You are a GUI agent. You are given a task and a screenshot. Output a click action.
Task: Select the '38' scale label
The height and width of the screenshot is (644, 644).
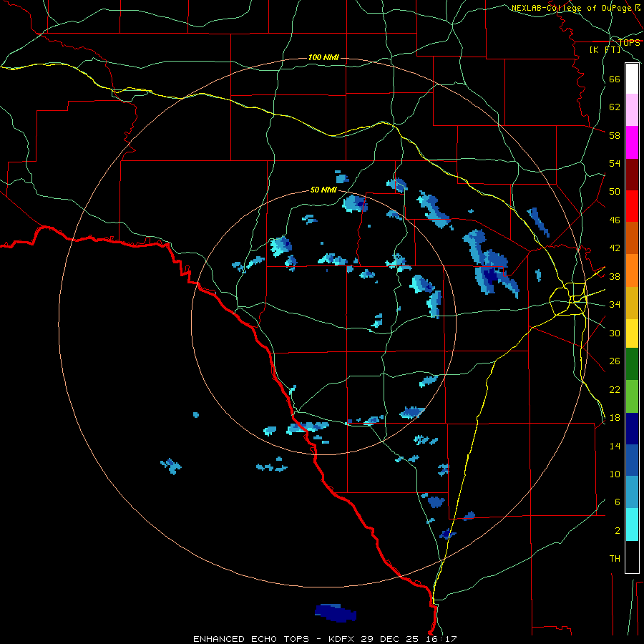[615, 276]
